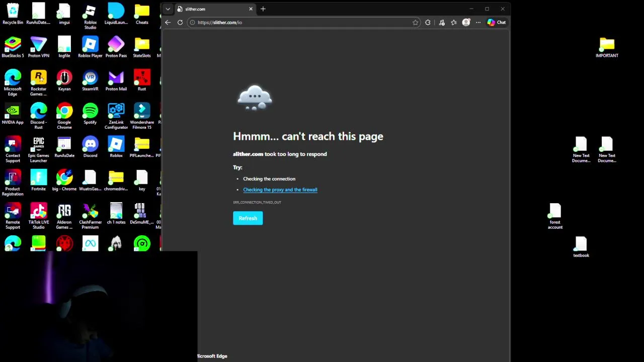Close the slither.com tab
644x362 pixels.
click(251, 9)
